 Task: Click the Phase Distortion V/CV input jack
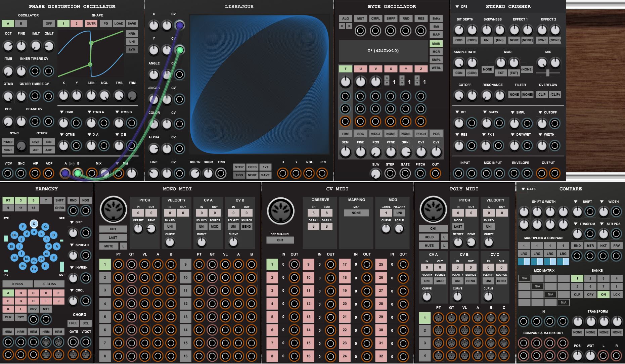pos(8,173)
